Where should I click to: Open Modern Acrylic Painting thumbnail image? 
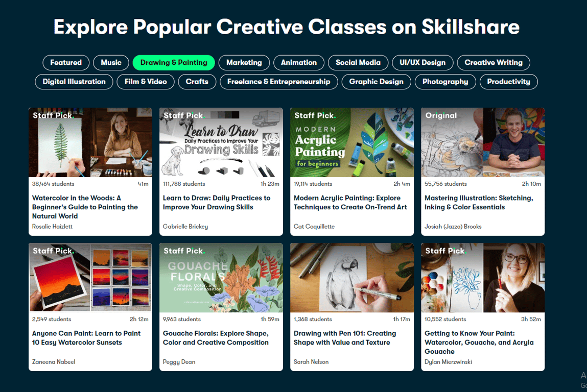click(352, 142)
